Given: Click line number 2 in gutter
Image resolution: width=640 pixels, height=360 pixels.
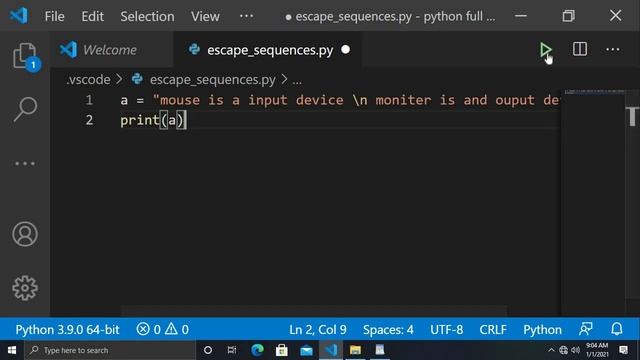Looking at the screenshot, I should tap(89, 120).
